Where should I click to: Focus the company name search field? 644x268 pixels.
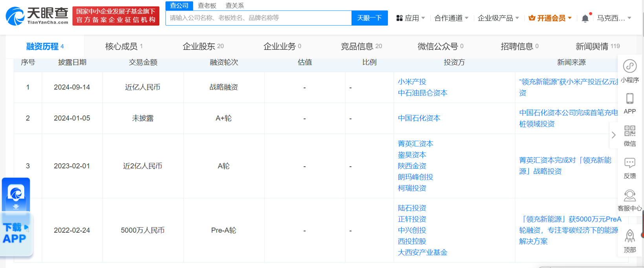point(258,18)
